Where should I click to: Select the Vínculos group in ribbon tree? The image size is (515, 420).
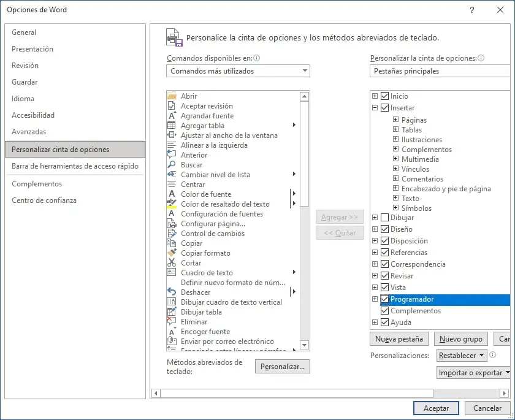415,169
